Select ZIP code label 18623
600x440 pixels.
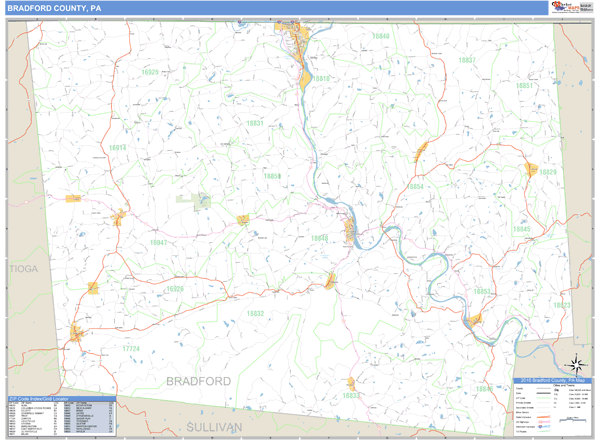coord(562,305)
